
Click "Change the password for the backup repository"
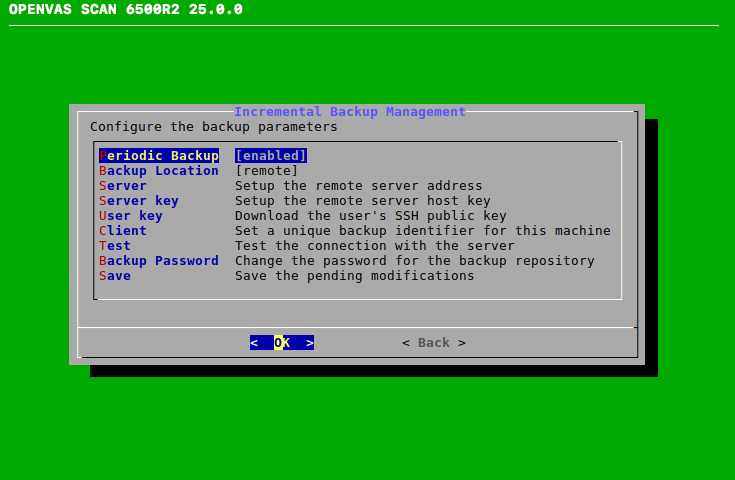click(414, 261)
